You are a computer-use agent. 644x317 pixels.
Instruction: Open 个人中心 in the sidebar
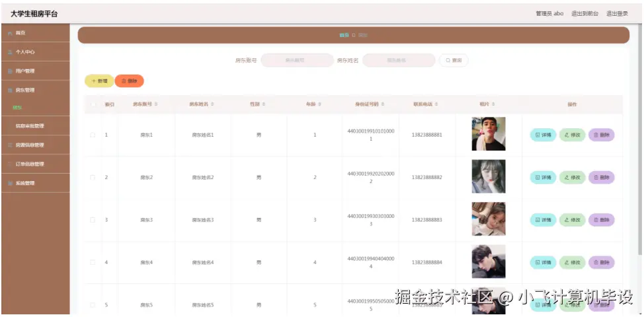tap(35, 52)
